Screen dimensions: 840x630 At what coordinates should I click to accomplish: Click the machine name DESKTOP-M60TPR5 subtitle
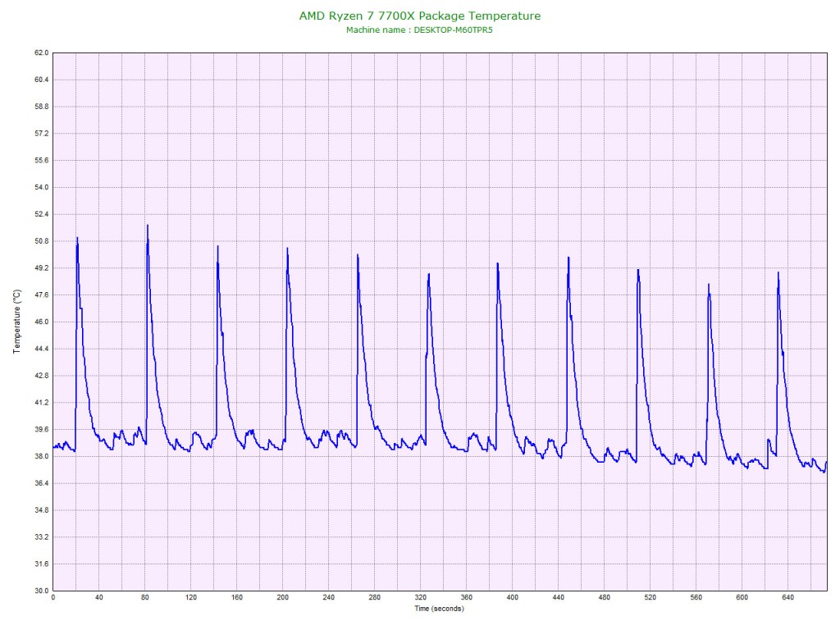[x=419, y=30]
